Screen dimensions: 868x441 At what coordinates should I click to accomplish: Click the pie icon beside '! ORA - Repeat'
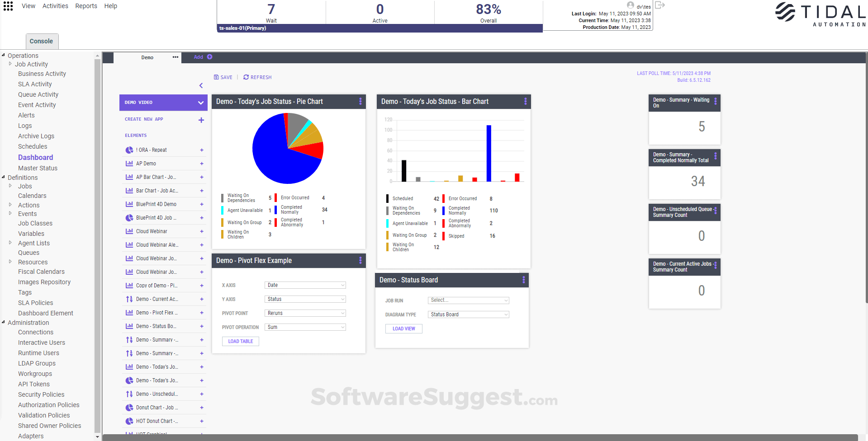pos(129,150)
